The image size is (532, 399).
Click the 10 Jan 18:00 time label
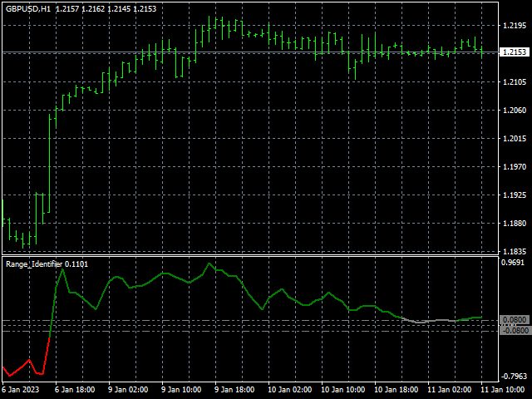click(x=397, y=389)
